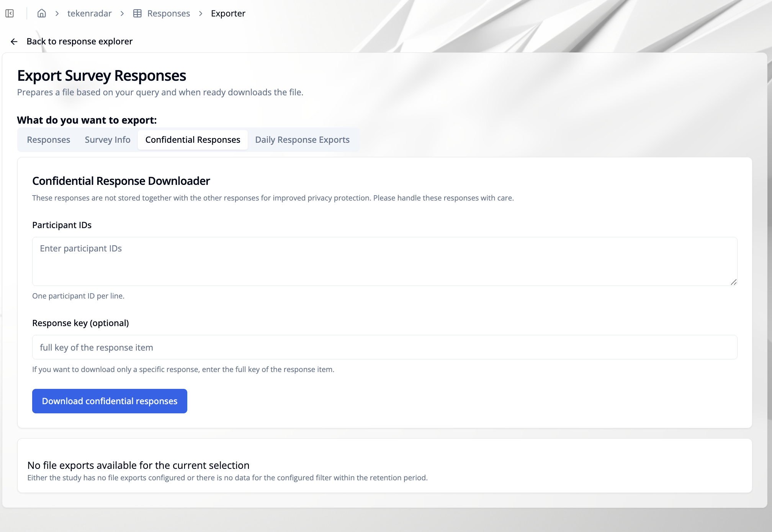
Task: Click the Confidential Response Downloader heading
Action: tap(121, 181)
